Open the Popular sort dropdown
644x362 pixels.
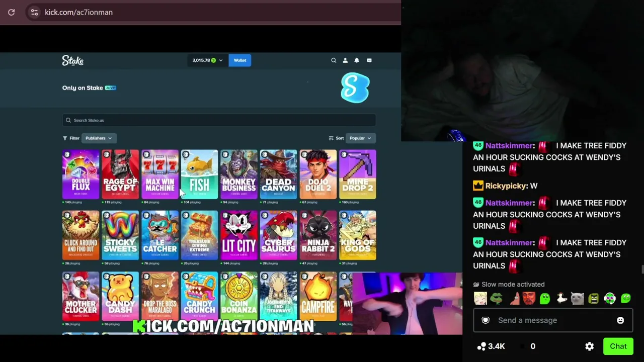tap(360, 138)
